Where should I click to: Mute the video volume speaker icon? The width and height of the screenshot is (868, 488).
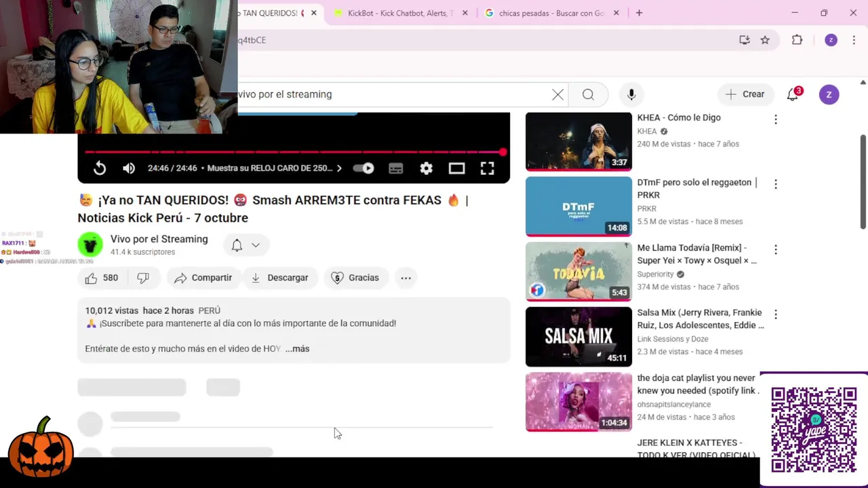129,169
